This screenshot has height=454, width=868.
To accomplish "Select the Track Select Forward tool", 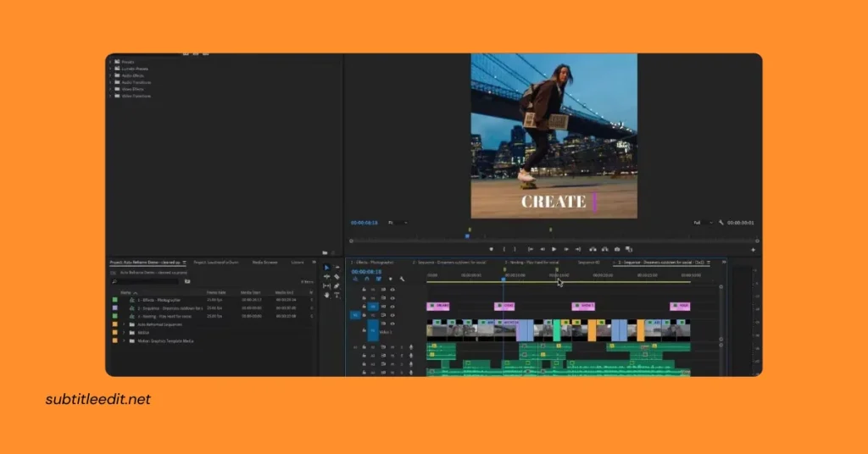I will click(x=337, y=268).
